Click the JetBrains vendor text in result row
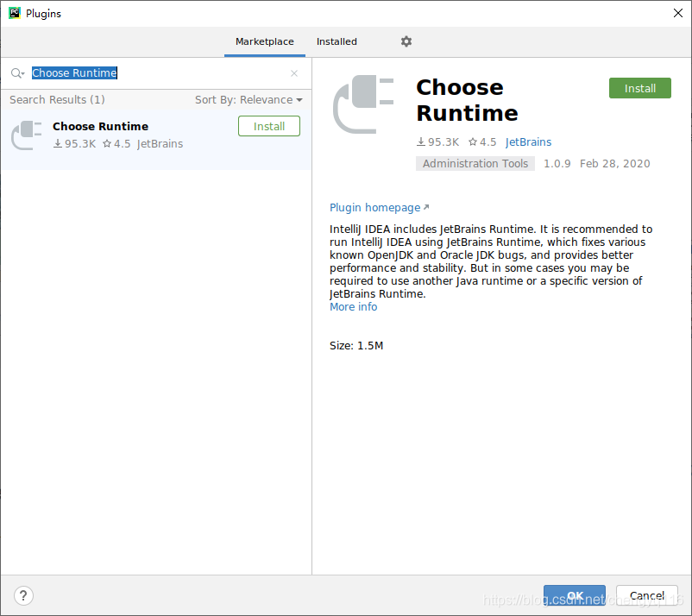This screenshot has height=616, width=692. pos(160,144)
